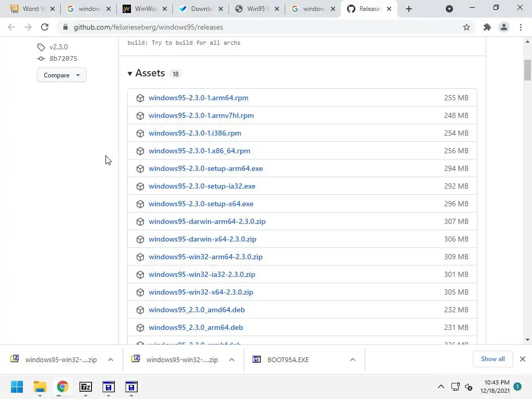Open the Chrome profile avatar
The image size is (532, 399).
click(504, 27)
